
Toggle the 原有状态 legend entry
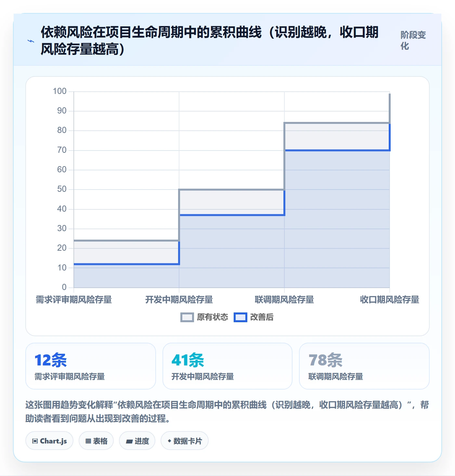[204, 317]
